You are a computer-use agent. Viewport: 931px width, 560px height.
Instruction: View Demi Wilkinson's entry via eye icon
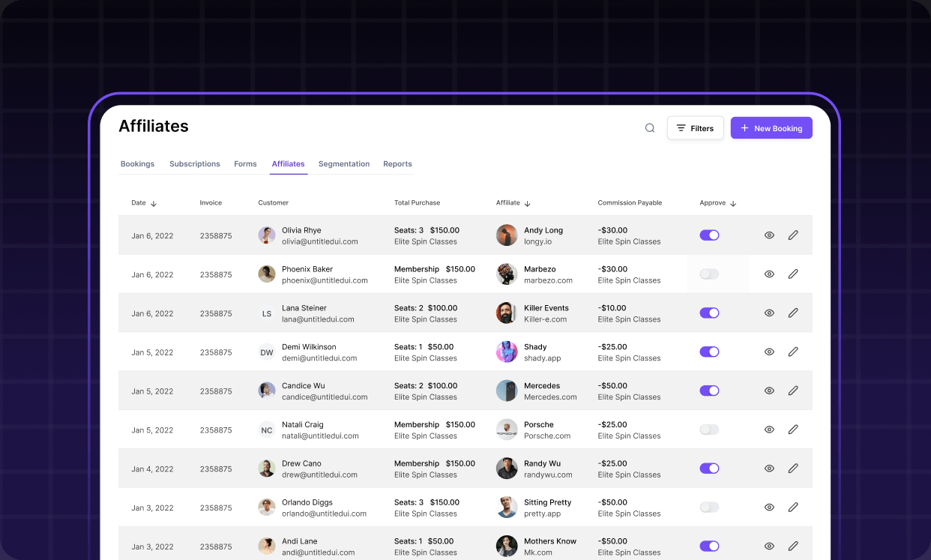coord(769,352)
